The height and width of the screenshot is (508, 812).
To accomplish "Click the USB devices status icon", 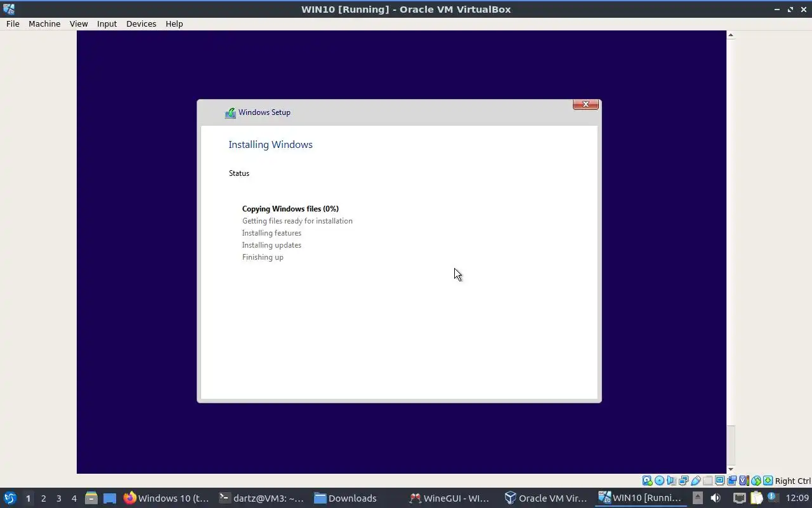I will [x=696, y=481].
